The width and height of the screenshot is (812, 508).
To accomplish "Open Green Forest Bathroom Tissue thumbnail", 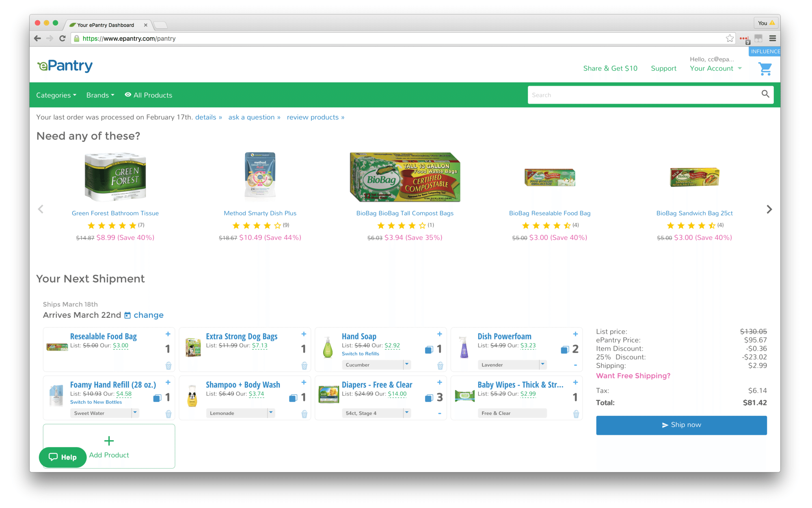I will (x=115, y=177).
